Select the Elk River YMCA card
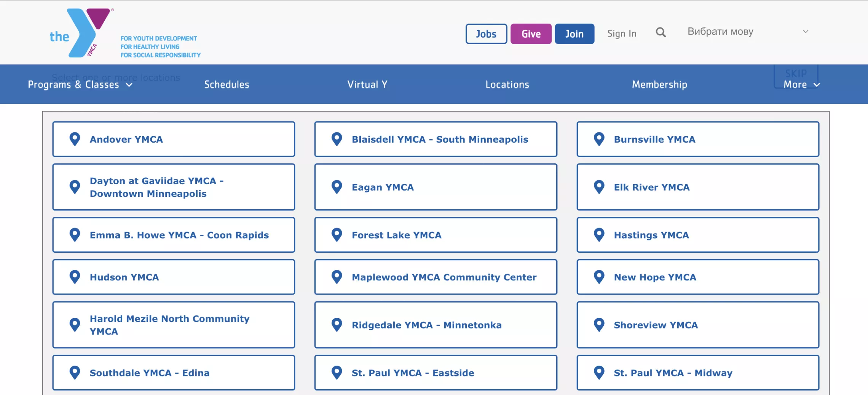Viewport: 868px width, 395px height. click(x=698, y=187)
